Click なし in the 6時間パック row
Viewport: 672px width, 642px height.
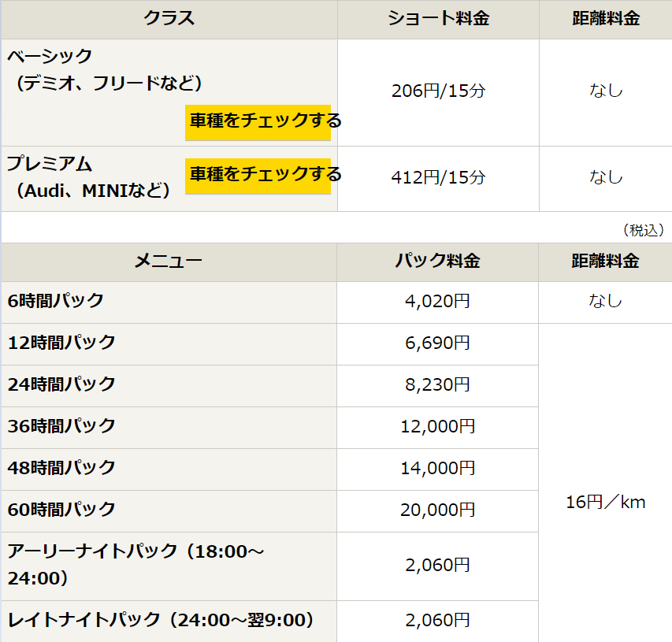(x=605, y=301)
